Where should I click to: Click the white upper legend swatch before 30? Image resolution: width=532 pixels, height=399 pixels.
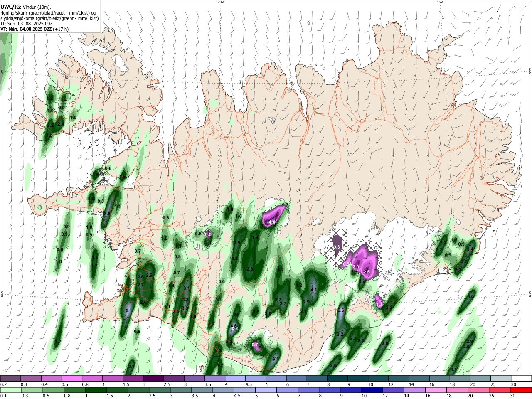tap(521, 378)
